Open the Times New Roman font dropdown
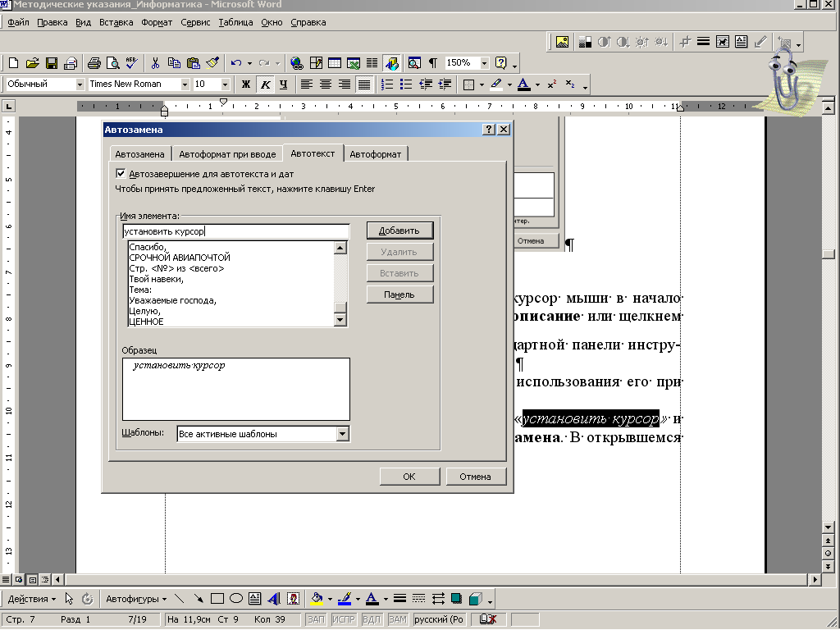Screen dimensions: 840x630 click(185, 84)
